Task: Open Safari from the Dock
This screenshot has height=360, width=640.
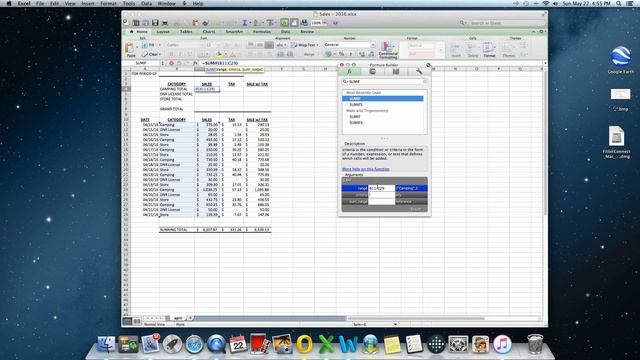Action: [x=194, y=344]
